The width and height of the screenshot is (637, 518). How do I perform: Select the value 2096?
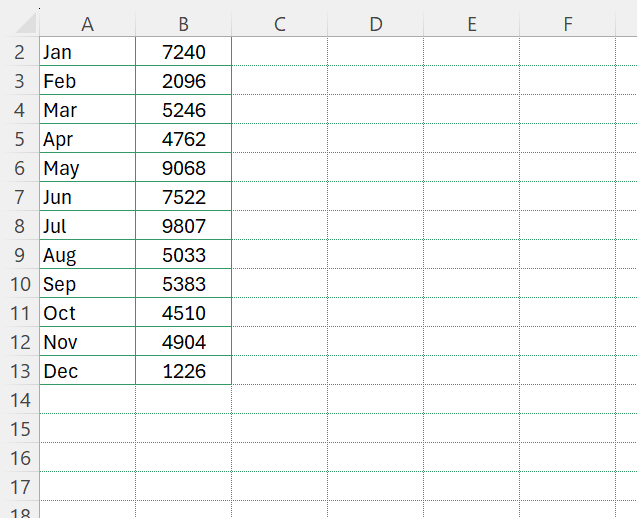pyautogui.click(x=184, y=80)
